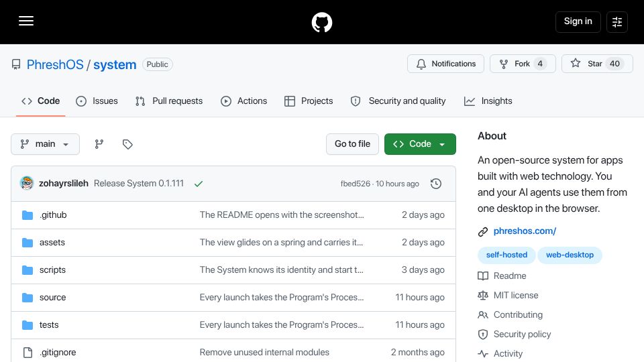This screenshot has width=644, height=362.
Task: Click the scripts folder icon
Action: [28, 270]
